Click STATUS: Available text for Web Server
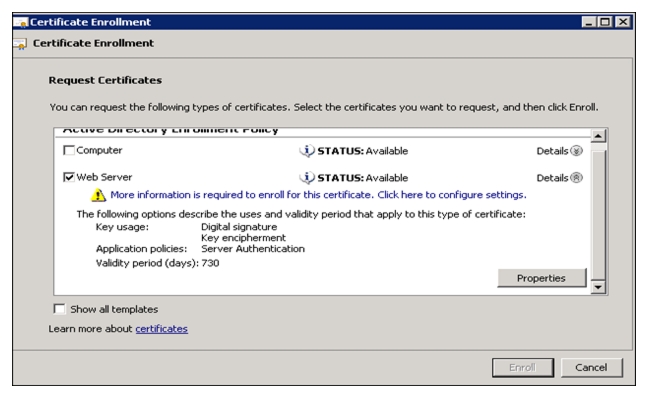The image size is (649, 399). [x=363, y=178]
